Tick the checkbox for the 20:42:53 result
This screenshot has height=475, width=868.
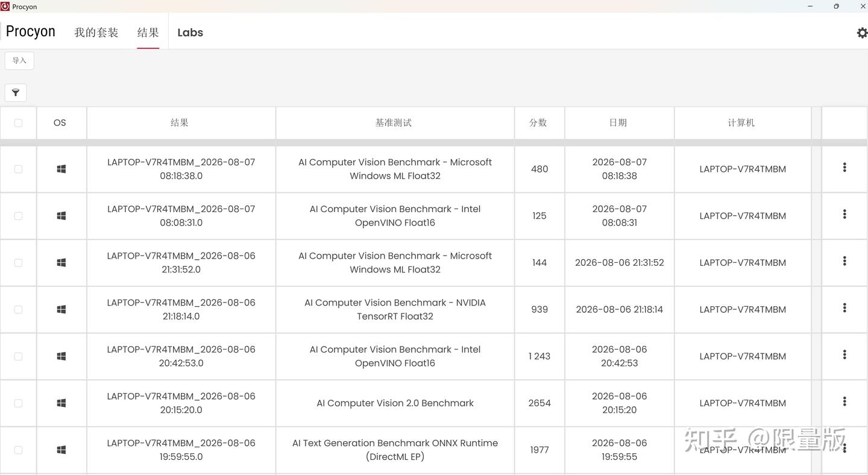click(x=18, y=356)
